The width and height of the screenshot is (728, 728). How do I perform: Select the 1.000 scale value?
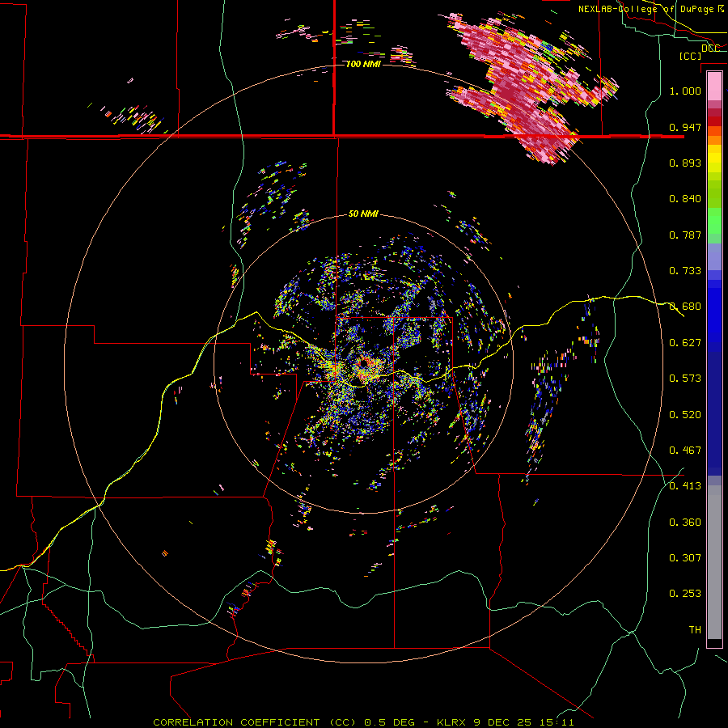tap(685, 91)
